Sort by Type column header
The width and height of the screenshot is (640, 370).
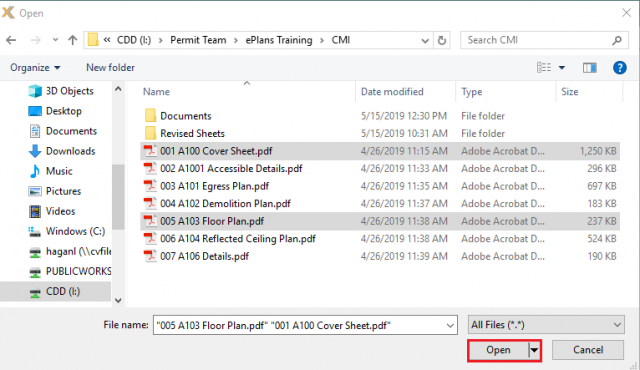[x=471, y=91]
